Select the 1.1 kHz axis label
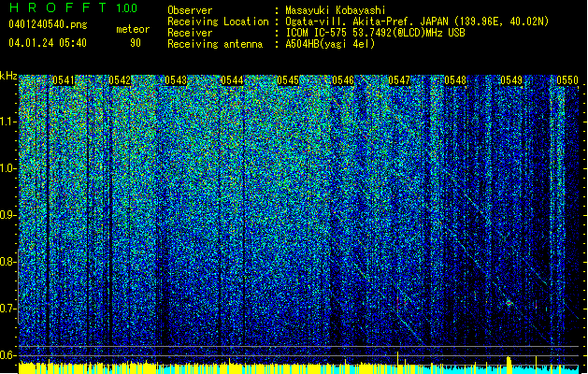 [x=8, y=122]
